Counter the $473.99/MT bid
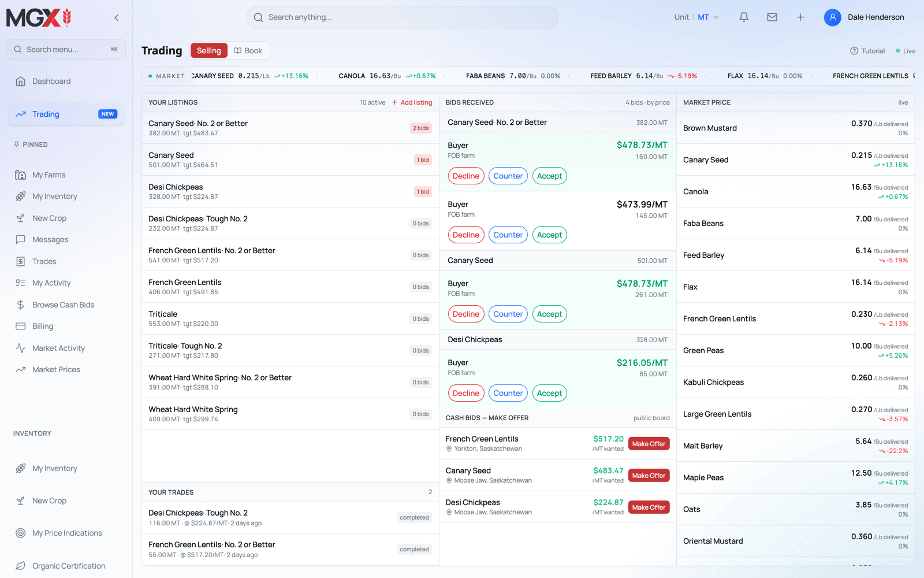Viewport: 924px width, 578px height. pos(508,235)
